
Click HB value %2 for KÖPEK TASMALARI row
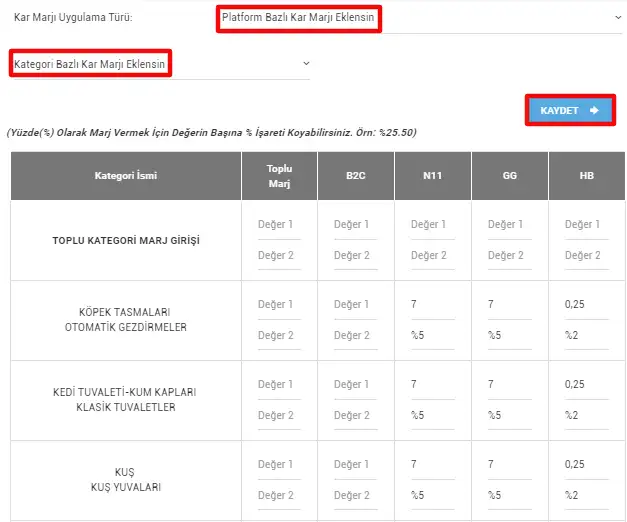[587, 336]
